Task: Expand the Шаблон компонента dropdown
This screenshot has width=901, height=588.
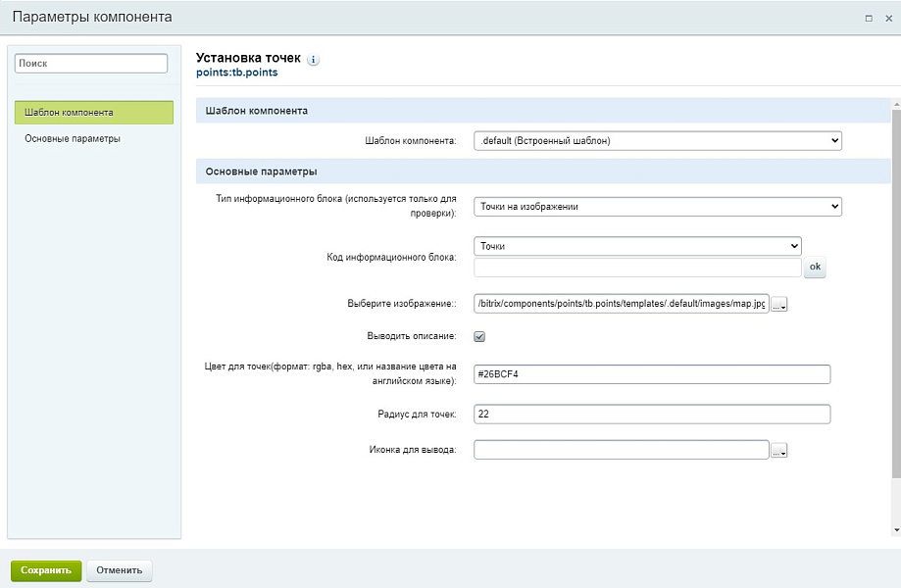Action: [x=657, y=141]
